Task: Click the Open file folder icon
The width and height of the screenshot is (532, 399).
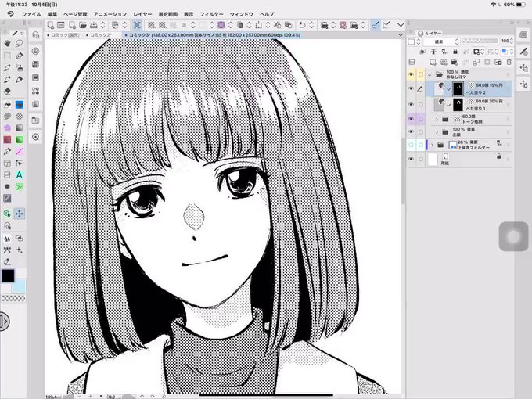Action: click(83, 25)
